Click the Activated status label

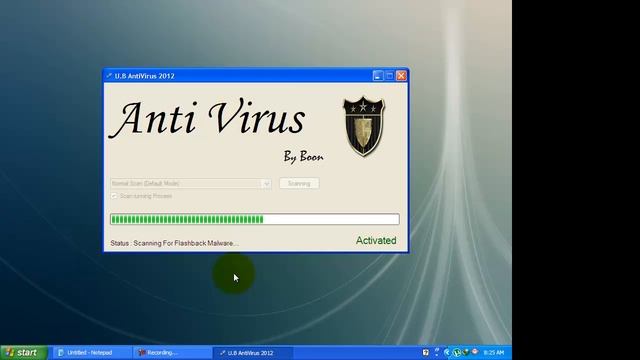[376, 240]
